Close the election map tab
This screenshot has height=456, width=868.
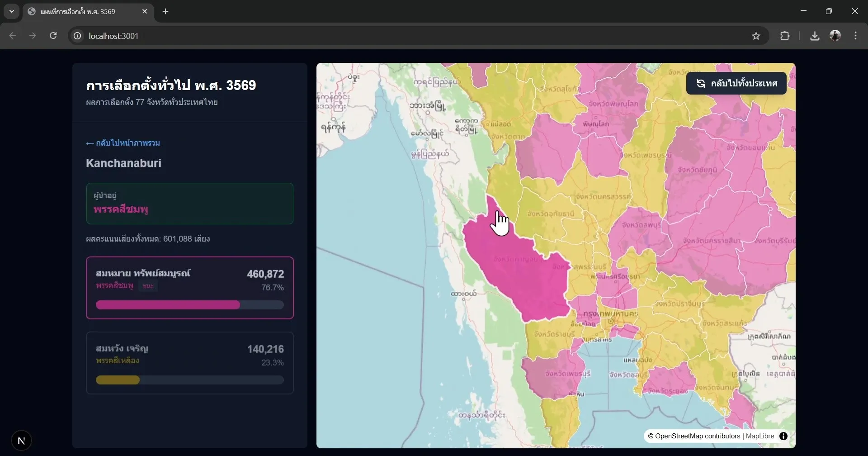pyautogui.click(x=145, y=11)
